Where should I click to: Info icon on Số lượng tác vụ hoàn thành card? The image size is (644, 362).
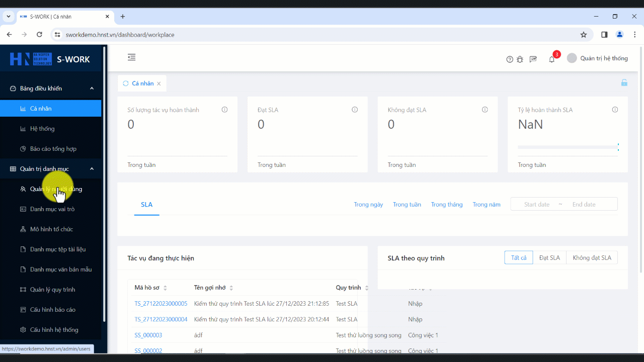[224, 110]
